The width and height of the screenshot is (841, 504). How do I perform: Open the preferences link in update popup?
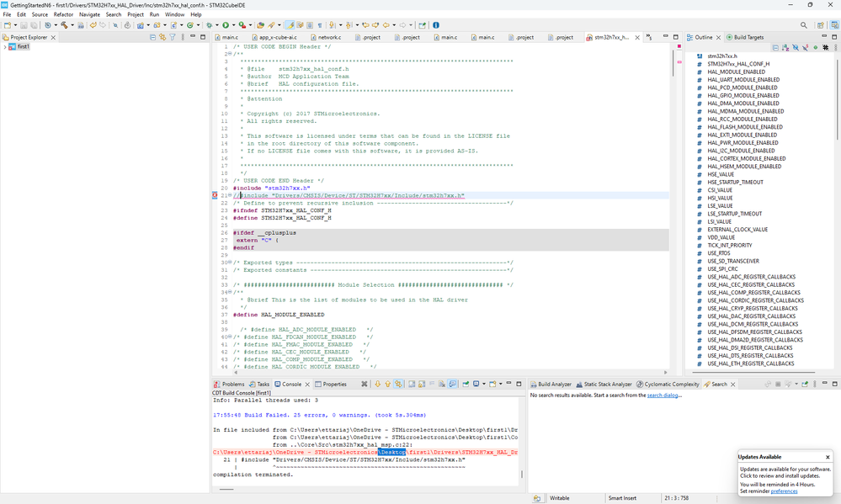click(x=784, y=491)
